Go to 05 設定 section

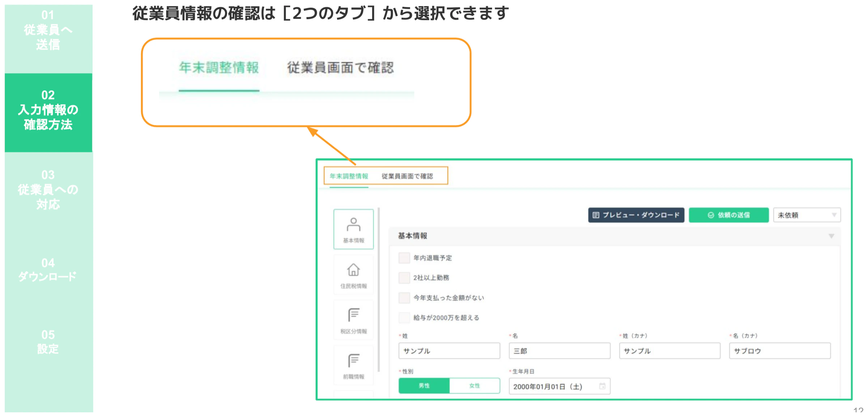48,342
